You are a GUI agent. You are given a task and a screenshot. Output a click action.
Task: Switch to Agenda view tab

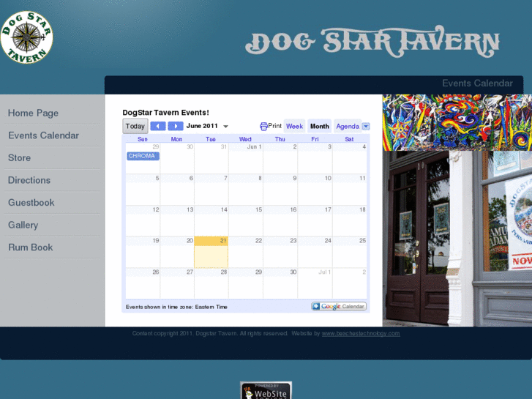[348, 126]
